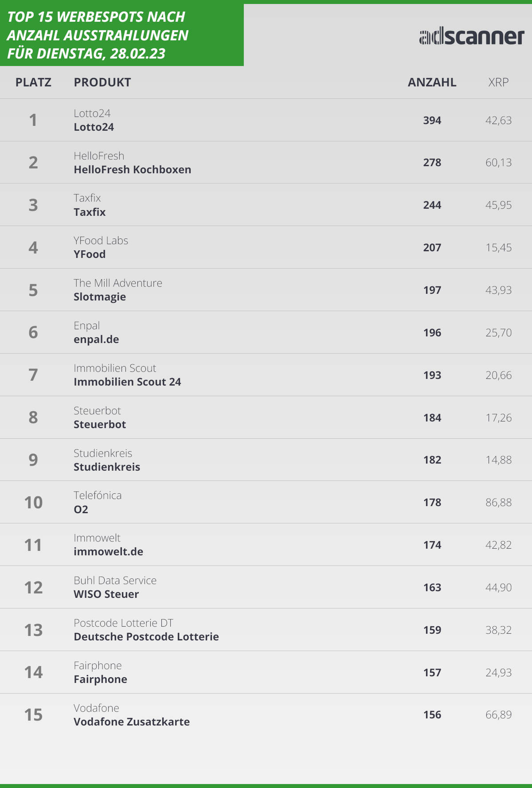The width and height of the screenshot is (532, 788).
Task: Click HelloFresh Kochboxen product name
Action: [132, 170]
